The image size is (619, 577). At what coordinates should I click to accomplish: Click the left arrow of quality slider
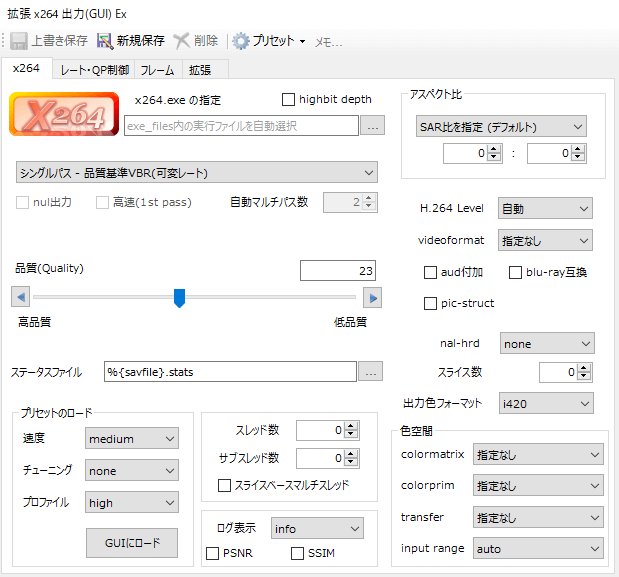[21, 297]
